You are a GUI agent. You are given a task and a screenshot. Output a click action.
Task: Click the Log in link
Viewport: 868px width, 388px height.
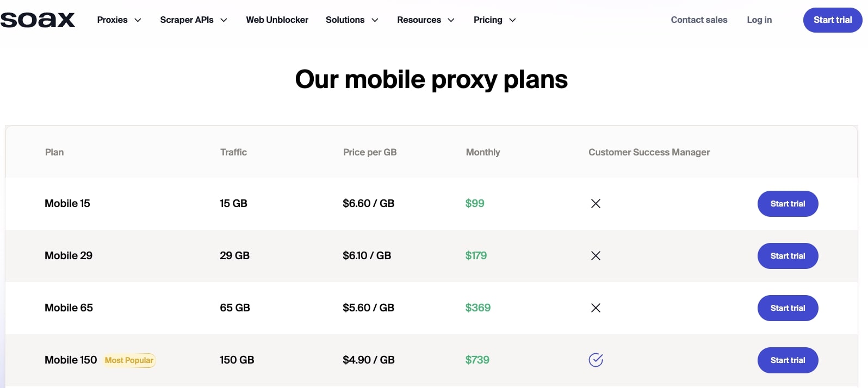click(x=759, y=20)
